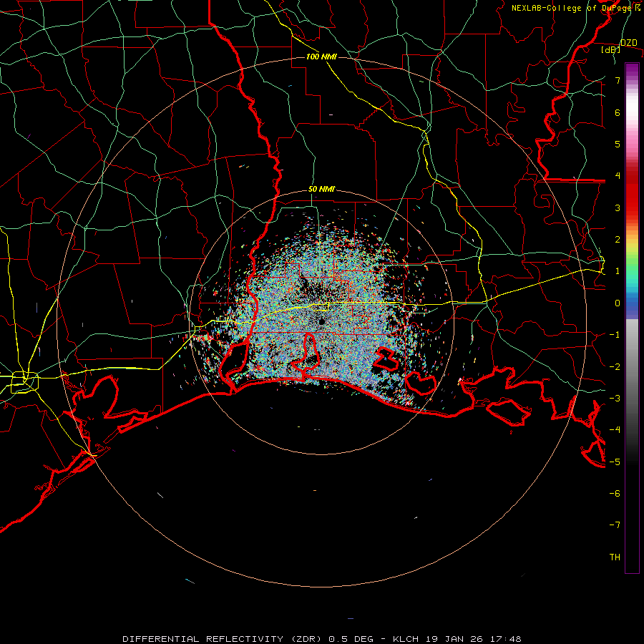Screen dimensions: 644x644
Task: Click the 7 dB scale value
Action: coord(618,80)
